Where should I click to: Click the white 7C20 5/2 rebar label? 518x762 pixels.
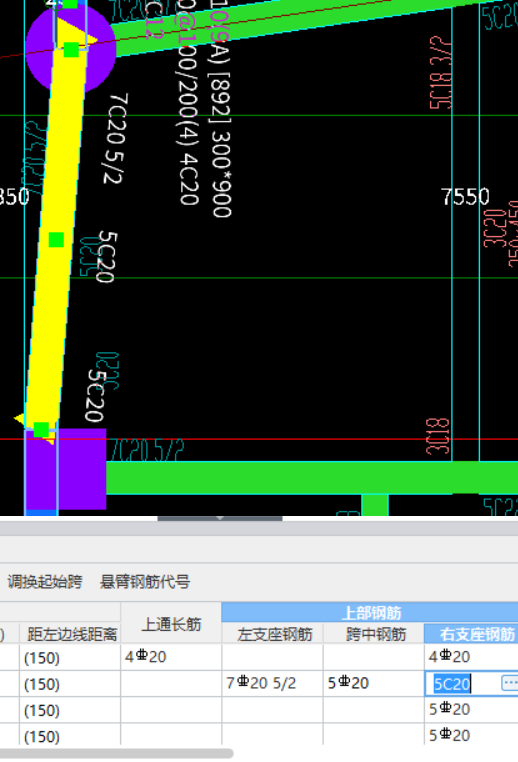click(x=117, y=139)
